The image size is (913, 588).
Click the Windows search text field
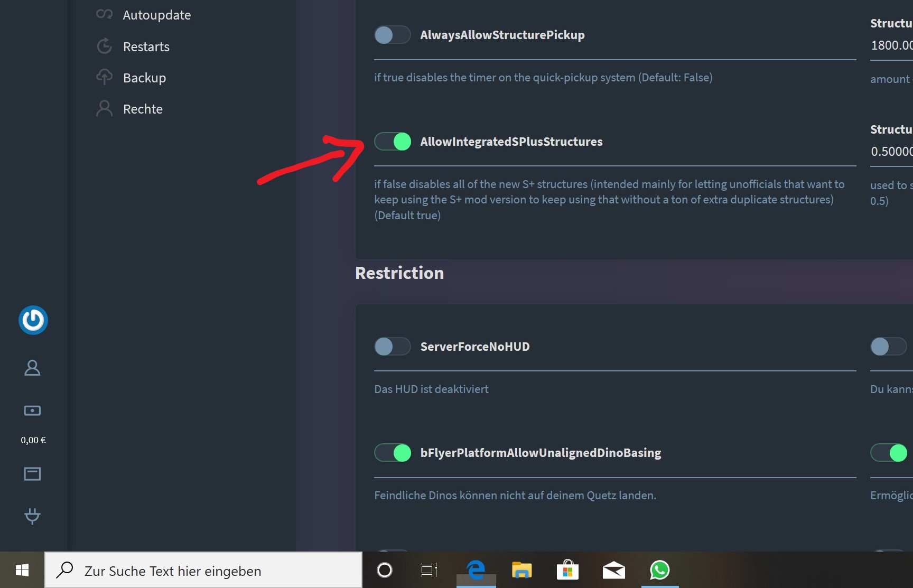coord(204,570)
